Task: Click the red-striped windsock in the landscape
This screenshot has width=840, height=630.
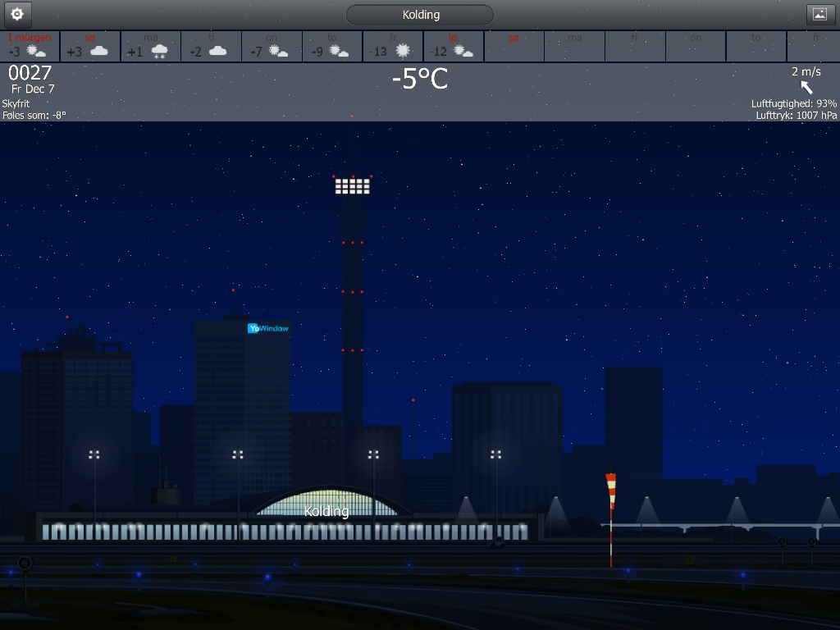Action: coord(610,491)
